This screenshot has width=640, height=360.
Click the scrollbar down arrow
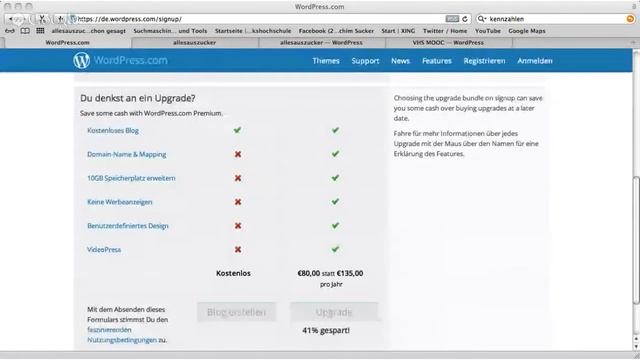coord(636,347)
